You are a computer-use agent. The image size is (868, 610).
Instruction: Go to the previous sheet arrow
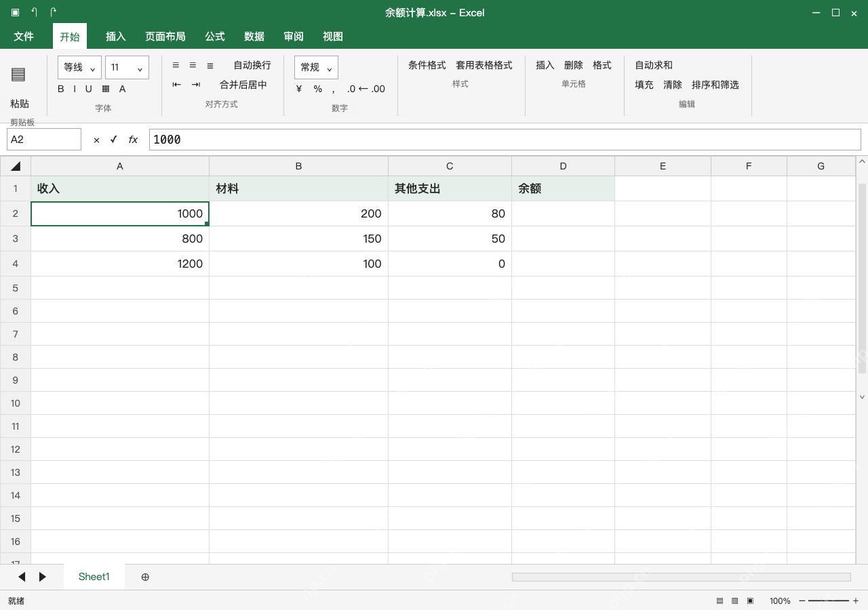[22, 577]
